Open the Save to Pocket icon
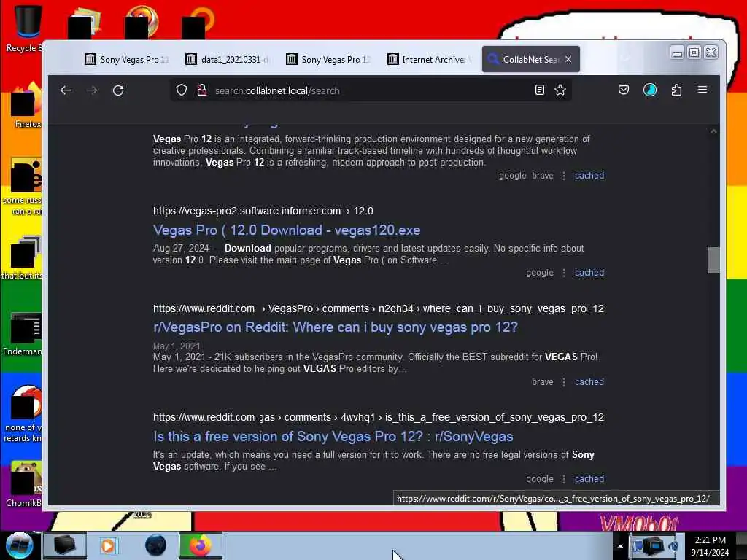Image resolution: width=747 pixels, height=560 pixels. click(624, 90)
